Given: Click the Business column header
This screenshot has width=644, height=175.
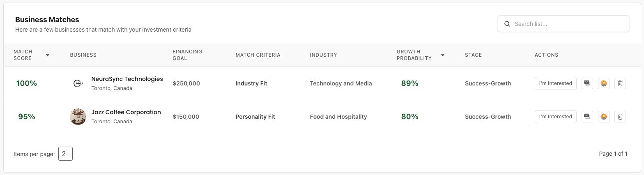Looking at the screenshot, I should [x=83, y=55].
